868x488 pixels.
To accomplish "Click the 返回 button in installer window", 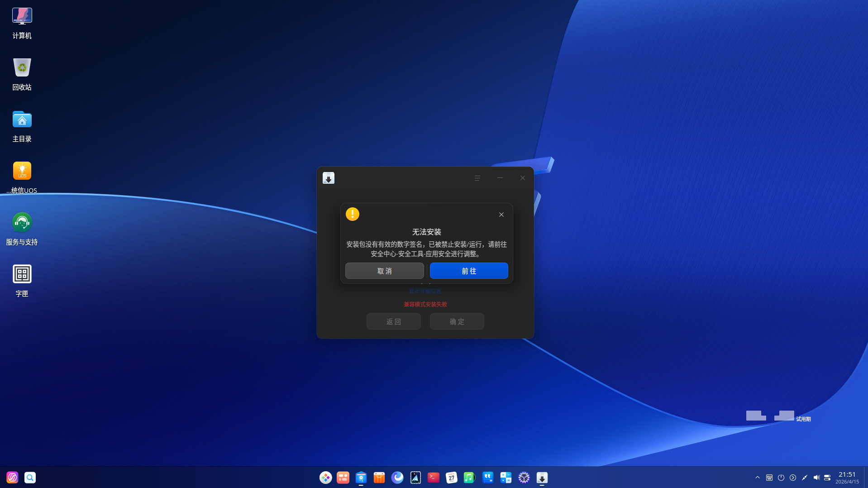I will coord(394,321).
